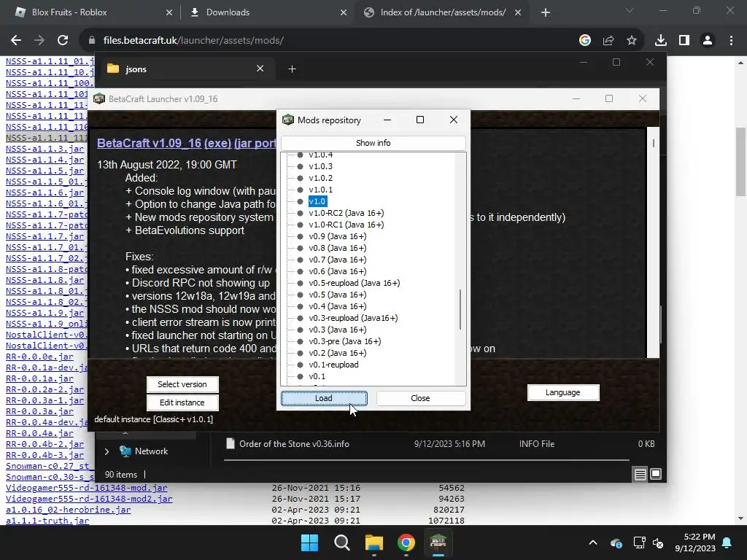Select v0.1-reupload entry in tree

pos(333,365)
